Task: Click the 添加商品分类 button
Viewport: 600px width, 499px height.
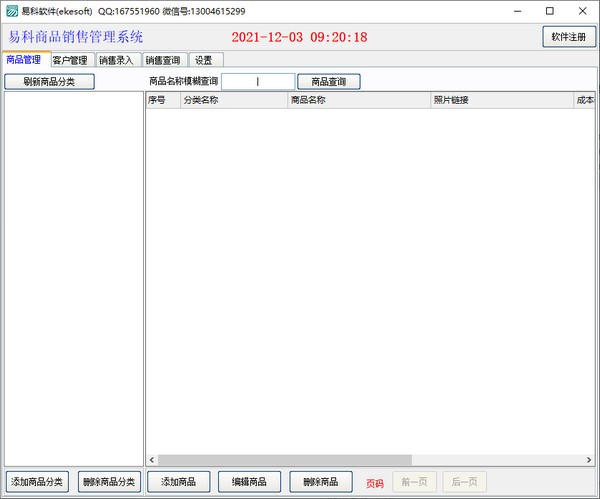Action: tap(37, 482)
